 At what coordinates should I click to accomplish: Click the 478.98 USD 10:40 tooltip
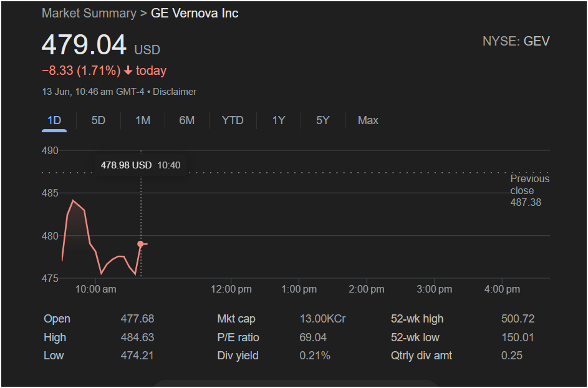(141, 165)
